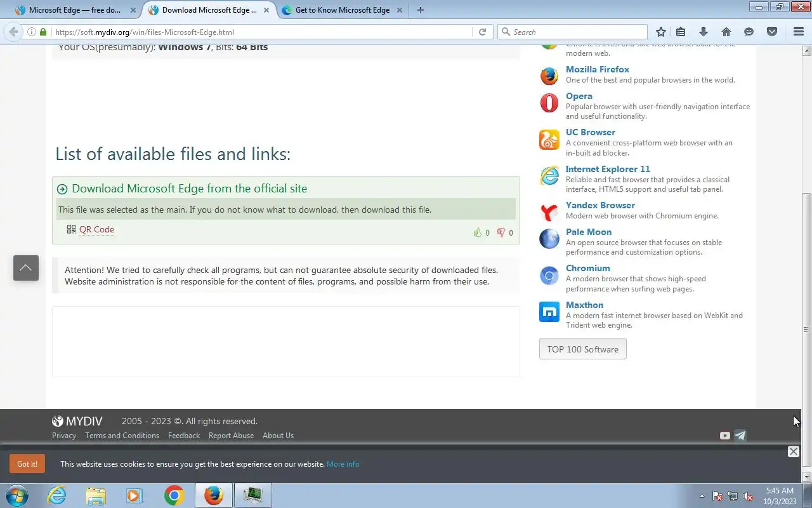Open the Maxthon link

(x=584, y=305)
